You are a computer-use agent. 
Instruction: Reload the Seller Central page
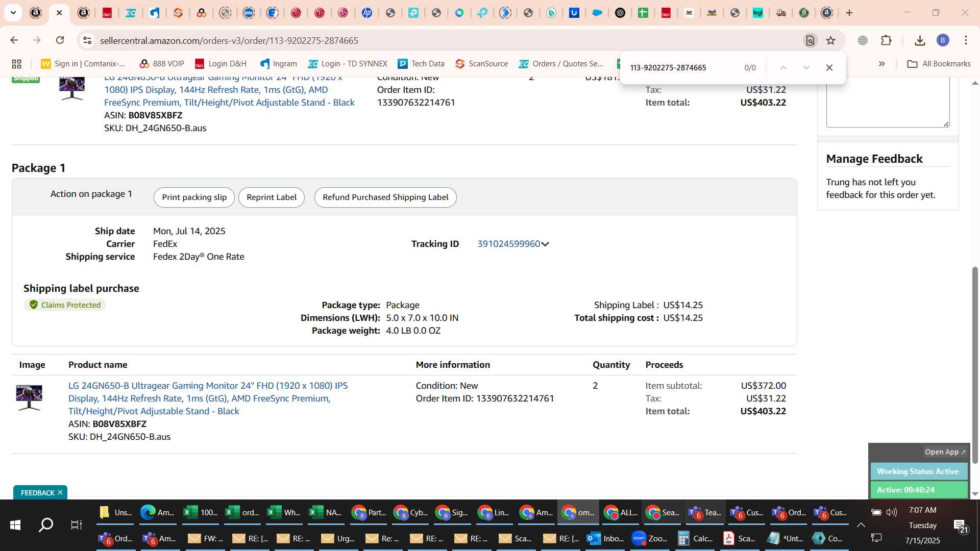[x=60, y=40]
